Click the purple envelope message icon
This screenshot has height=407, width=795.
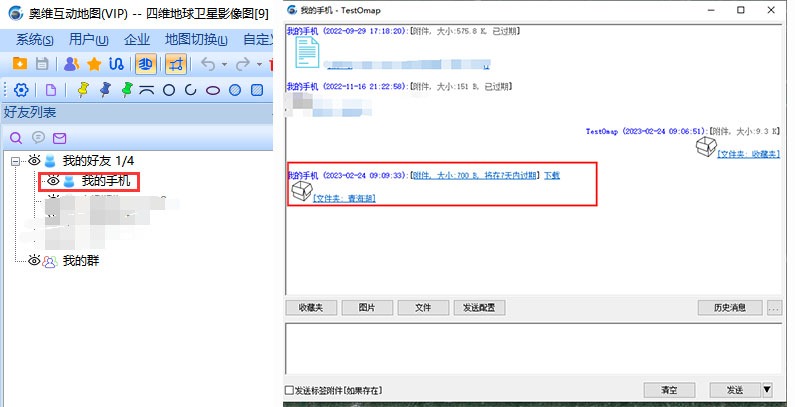coord(60,137)
